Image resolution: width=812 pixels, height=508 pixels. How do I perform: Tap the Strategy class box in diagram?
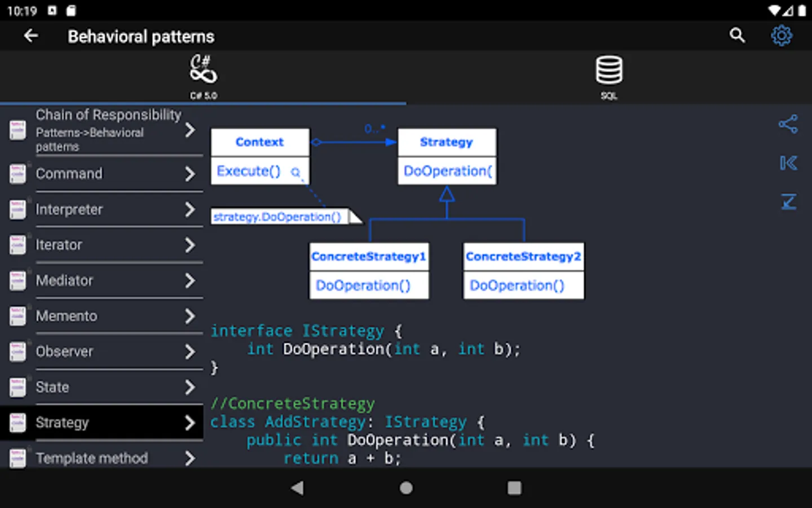(x=447, y=156)
